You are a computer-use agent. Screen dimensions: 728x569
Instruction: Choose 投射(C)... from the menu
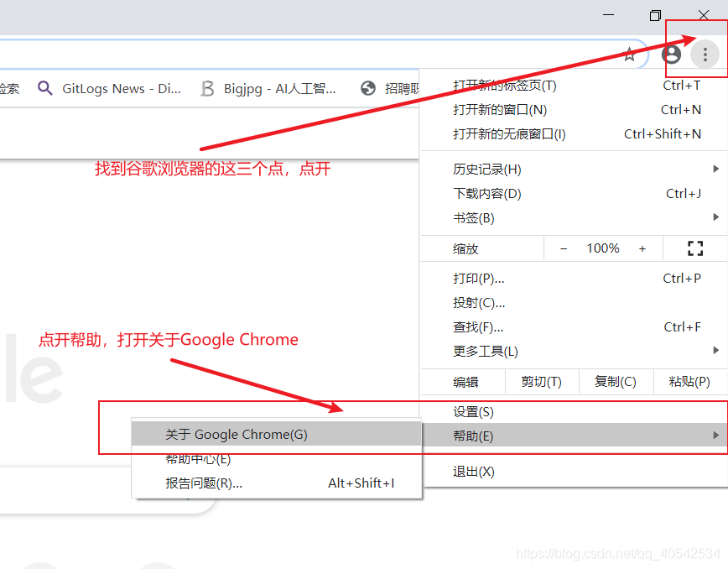574,303
